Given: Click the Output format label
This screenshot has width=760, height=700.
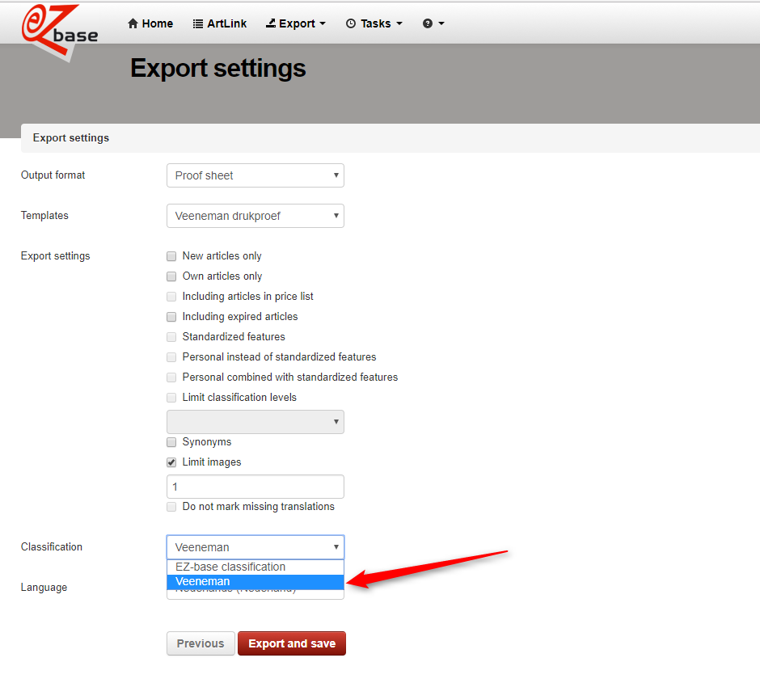Looking at the screenshot, I should coord(53,175).
